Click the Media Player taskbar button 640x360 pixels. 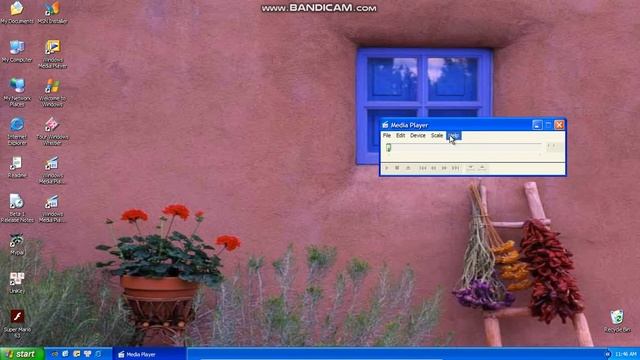coord(149,354)
